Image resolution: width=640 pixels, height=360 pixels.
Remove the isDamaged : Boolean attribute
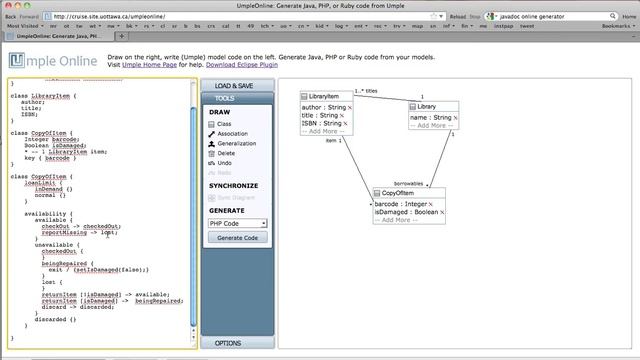click(442, 212)
